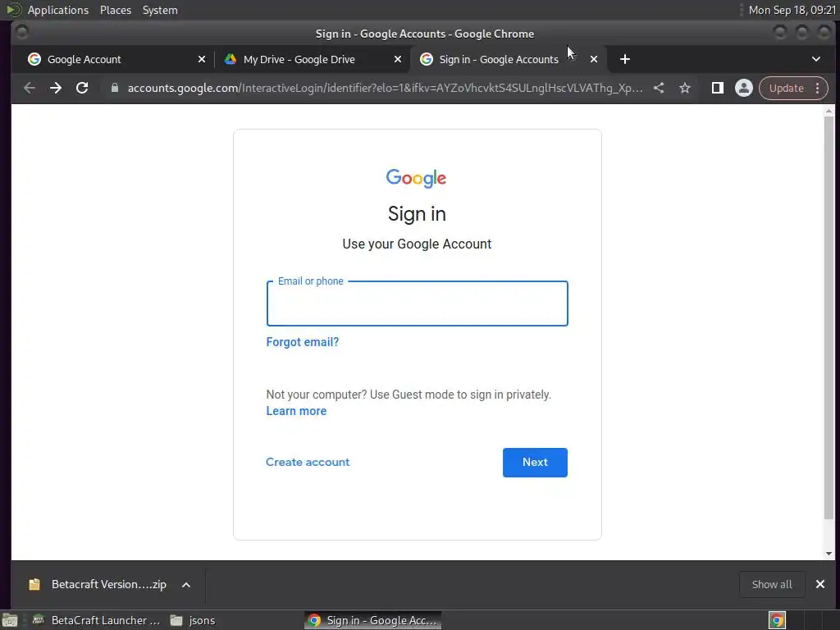Click the scrollbar down arrow

829,554
